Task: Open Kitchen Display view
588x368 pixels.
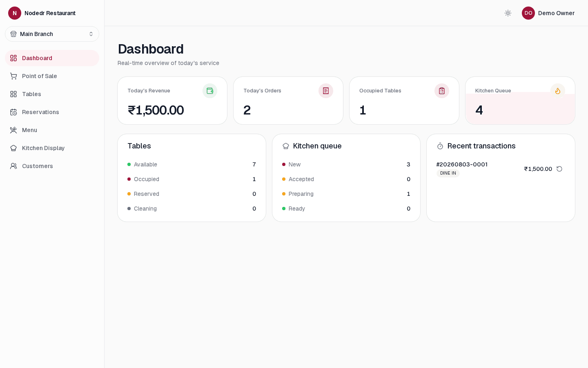Action: click(52, 148)
